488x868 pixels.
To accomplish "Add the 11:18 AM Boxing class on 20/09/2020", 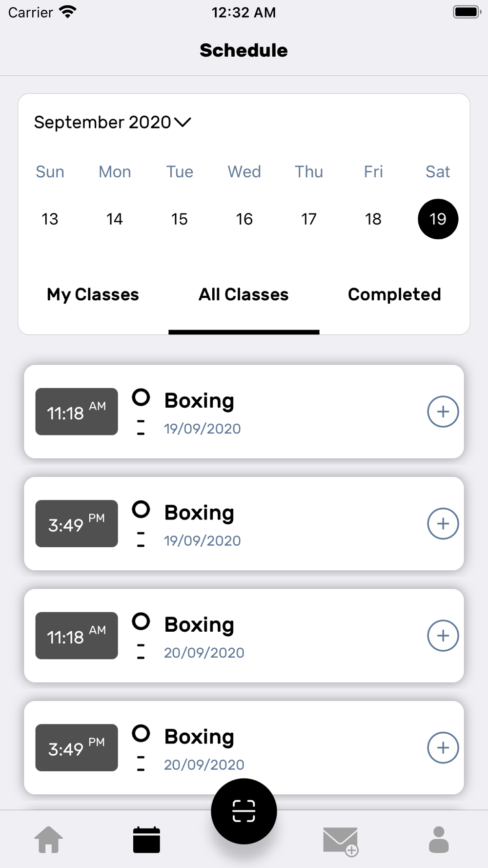I will [443, 636].
